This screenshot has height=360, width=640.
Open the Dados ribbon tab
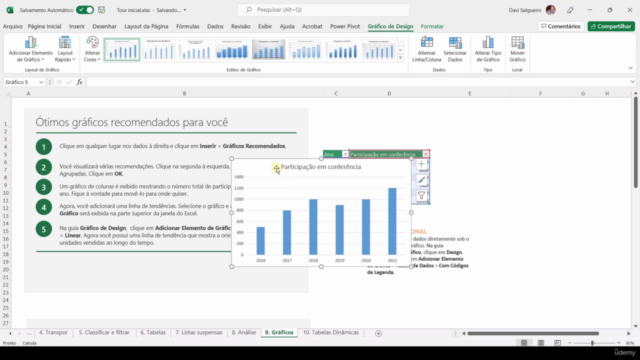click(215, 26)
